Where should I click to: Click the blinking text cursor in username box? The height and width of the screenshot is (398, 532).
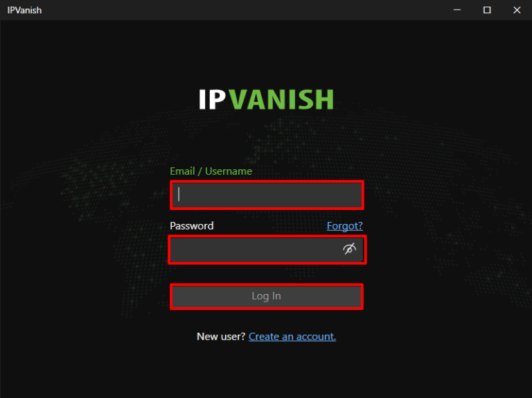(x=179, y=194)
